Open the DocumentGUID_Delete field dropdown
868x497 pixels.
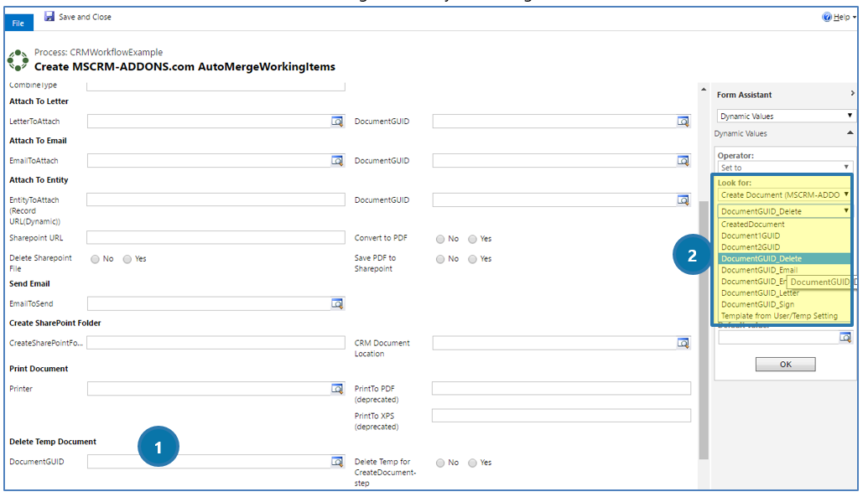(784, 211)
